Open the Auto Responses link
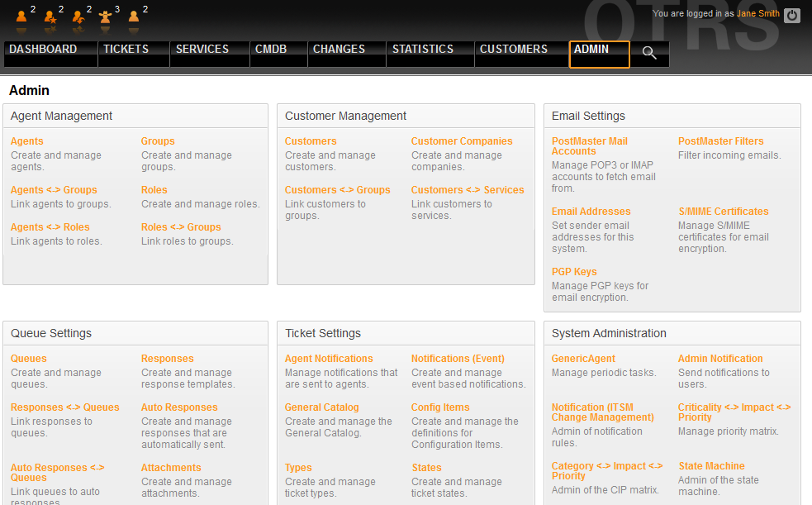Image resolution: width=812 pixels, height=505 pixels. [179, 407]
